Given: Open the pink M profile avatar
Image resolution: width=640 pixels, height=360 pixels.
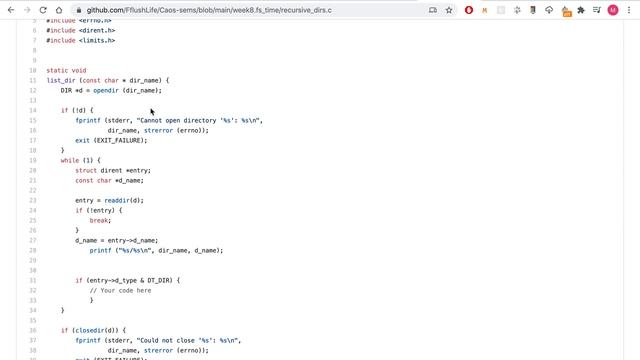Looking at the screenshot, I should 613,10.
